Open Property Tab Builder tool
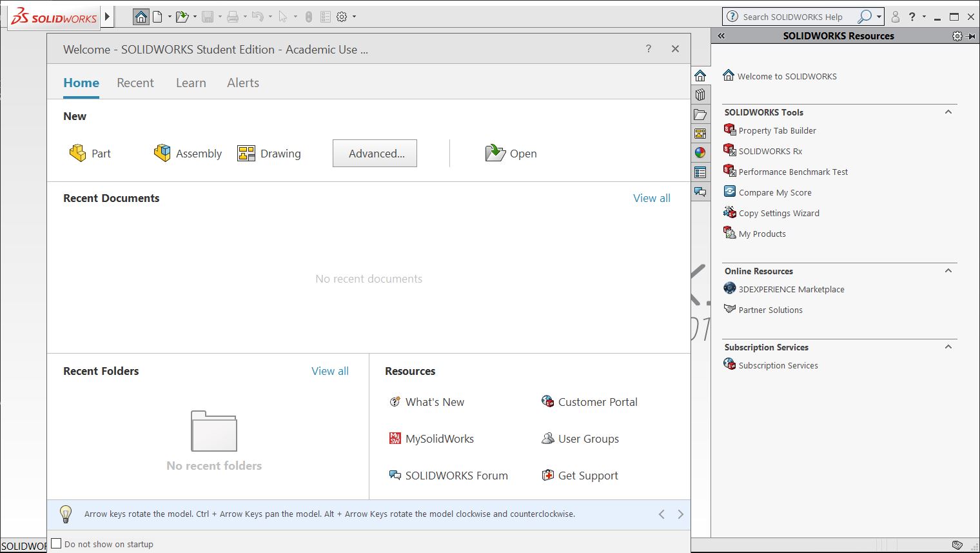 [x=770, y=130]
